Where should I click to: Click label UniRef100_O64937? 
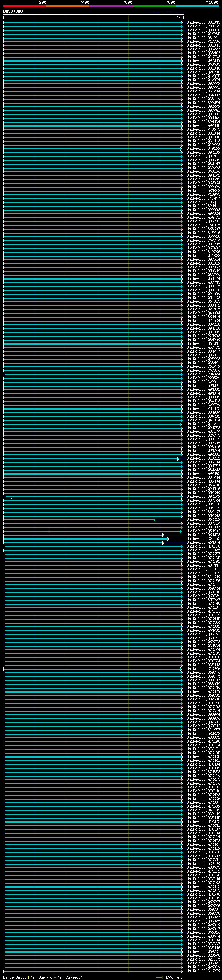[203, 95]
